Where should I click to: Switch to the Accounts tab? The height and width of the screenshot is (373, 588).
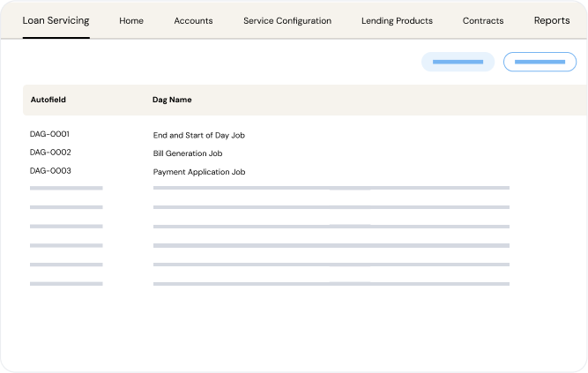click(x=193, y=20)
